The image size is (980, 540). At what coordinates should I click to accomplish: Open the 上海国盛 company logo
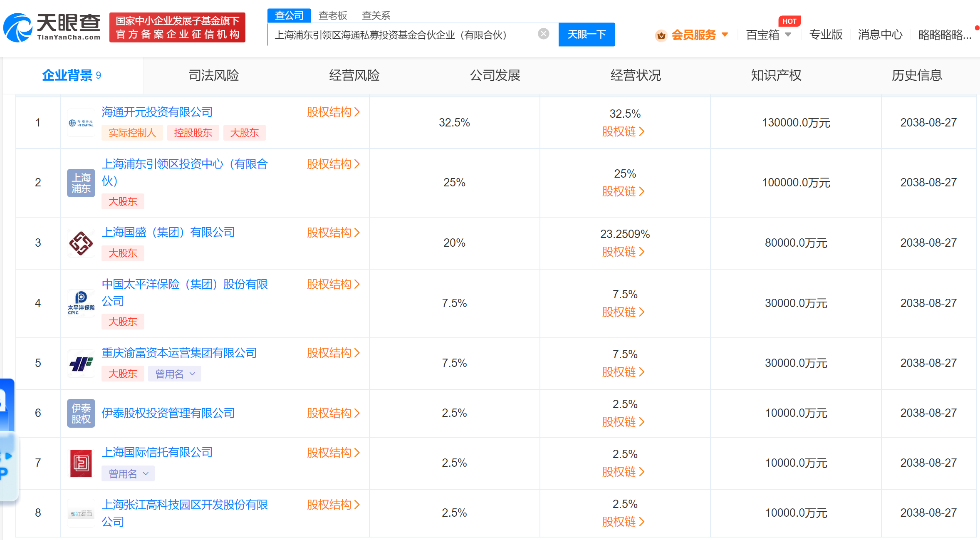(81, 243)
